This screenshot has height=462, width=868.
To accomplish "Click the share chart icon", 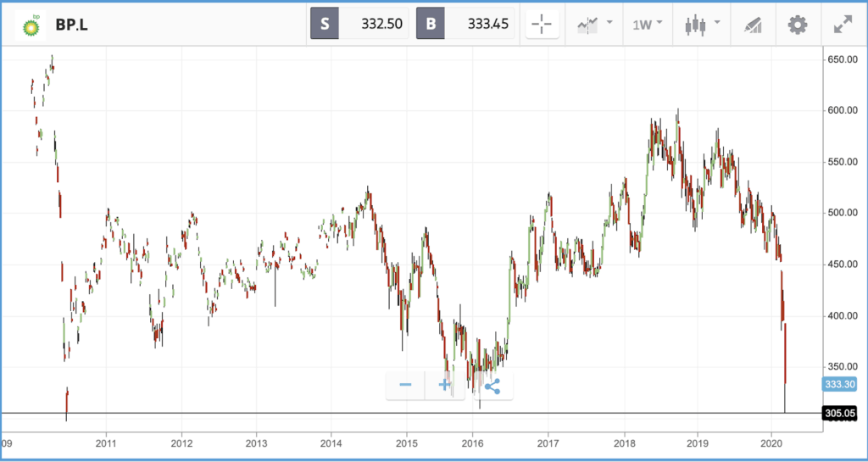I will 492,386.
